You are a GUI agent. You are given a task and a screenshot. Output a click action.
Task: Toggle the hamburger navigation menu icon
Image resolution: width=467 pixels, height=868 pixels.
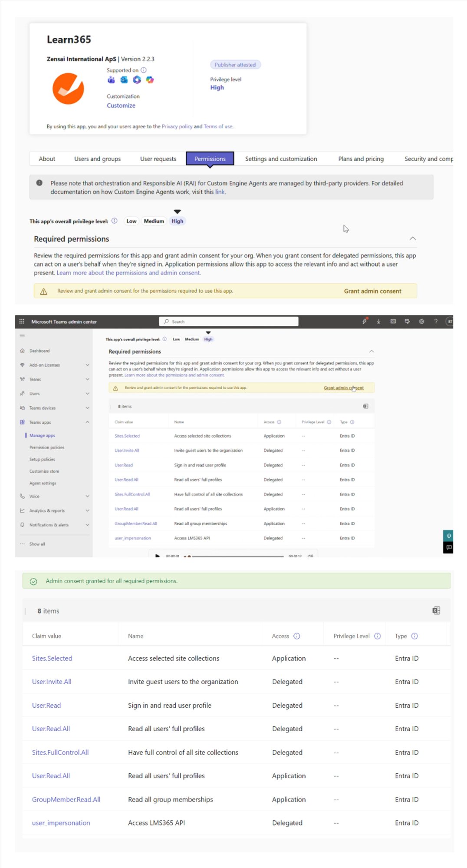pyautogui.click(x=22, y=336)
